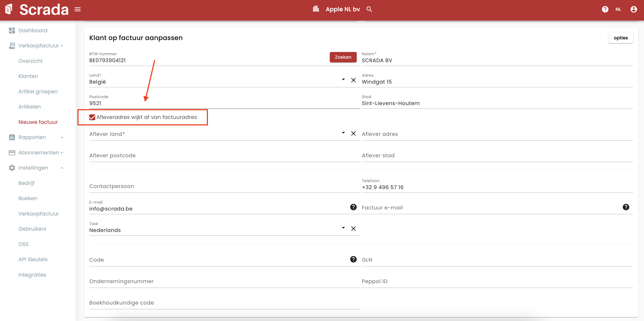This screenshot has height=321, width=644.
Task: Click the help icon next to E-mail field
Action: tap(353, 207)
